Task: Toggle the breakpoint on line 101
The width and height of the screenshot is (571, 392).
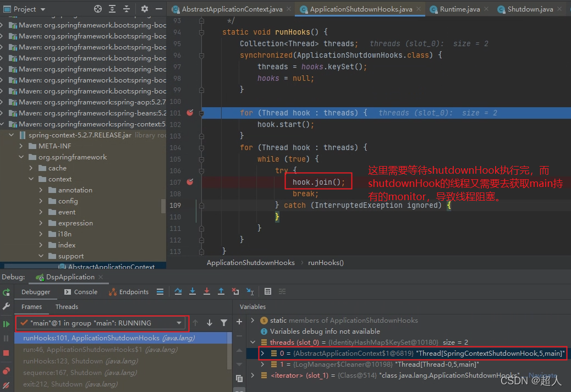Action: coord(190,113)
